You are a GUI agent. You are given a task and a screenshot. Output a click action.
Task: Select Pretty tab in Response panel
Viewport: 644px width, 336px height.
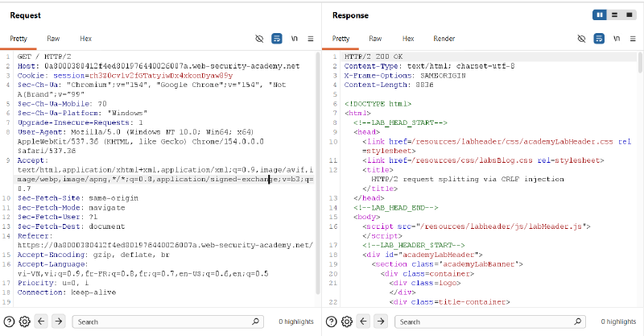341,39
